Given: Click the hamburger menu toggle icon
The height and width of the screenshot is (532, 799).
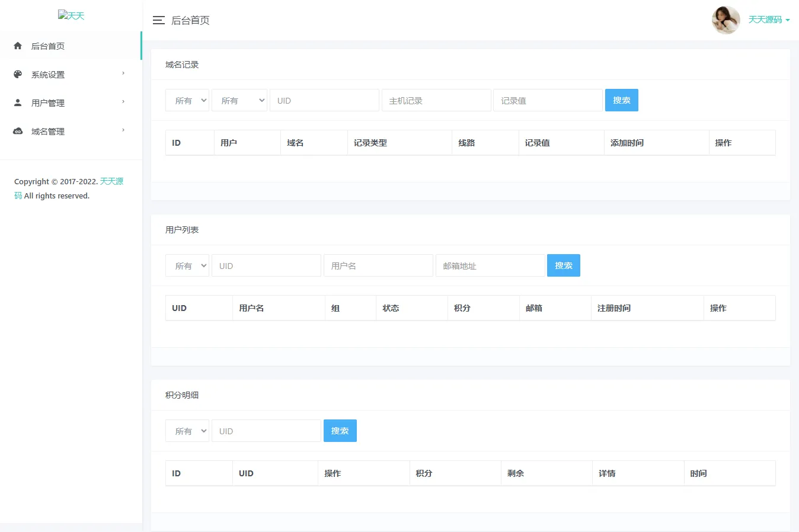Looking at the screenshot, I should point(158,20).
